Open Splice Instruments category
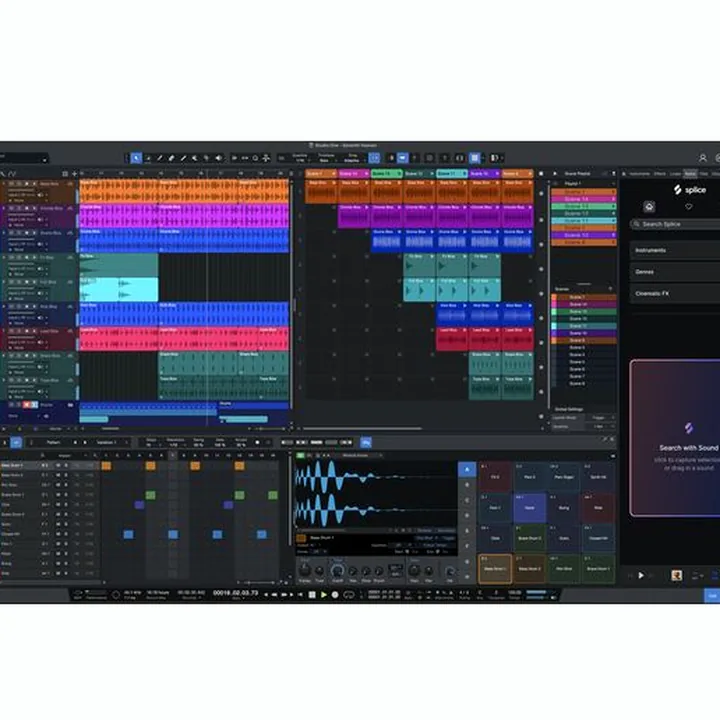 point(675,250)
